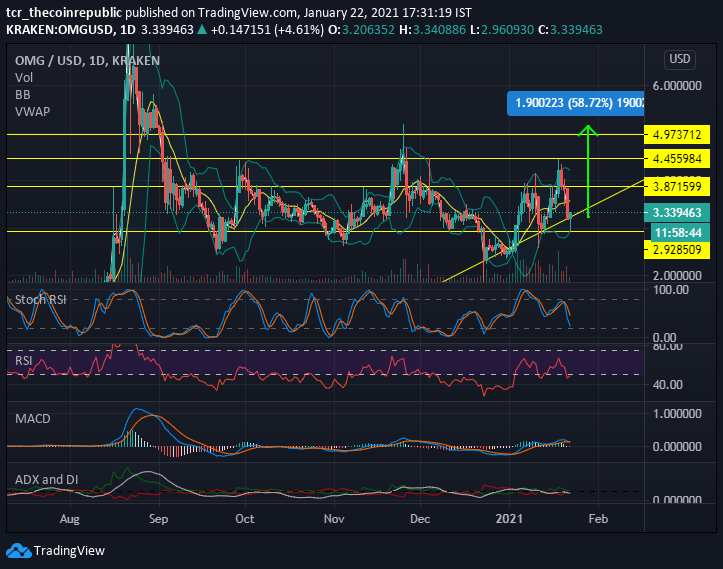
Task: Click the RSI pane label
Action: pos(24,361)
